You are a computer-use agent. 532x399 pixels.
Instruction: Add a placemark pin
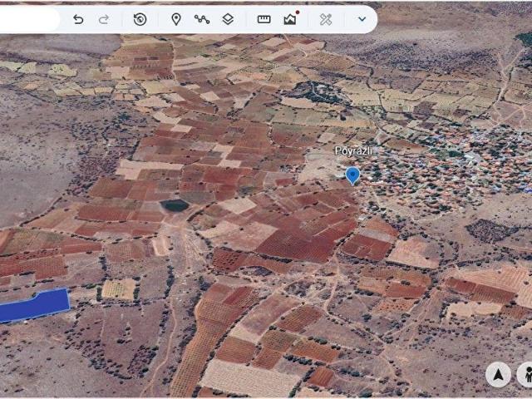click(175, 19)
